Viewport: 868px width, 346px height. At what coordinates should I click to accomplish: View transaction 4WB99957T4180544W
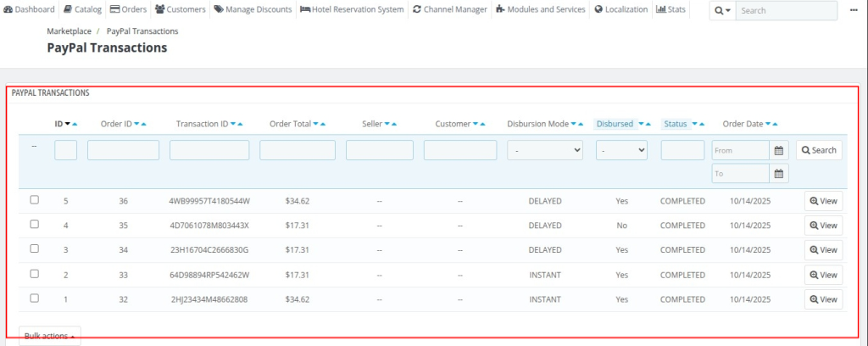click(824, 201)
